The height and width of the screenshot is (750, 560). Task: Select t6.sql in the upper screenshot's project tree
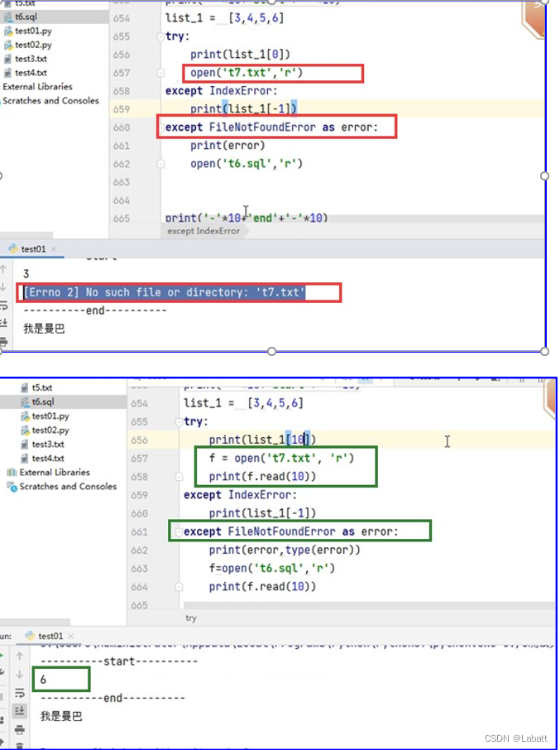[26, 17]
